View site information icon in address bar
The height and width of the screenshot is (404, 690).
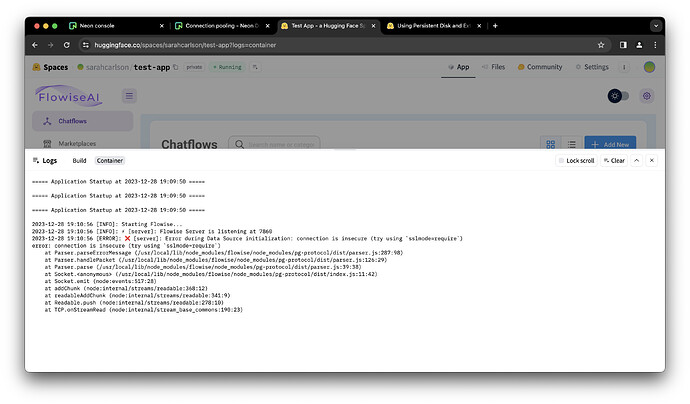tap(86, 45)
